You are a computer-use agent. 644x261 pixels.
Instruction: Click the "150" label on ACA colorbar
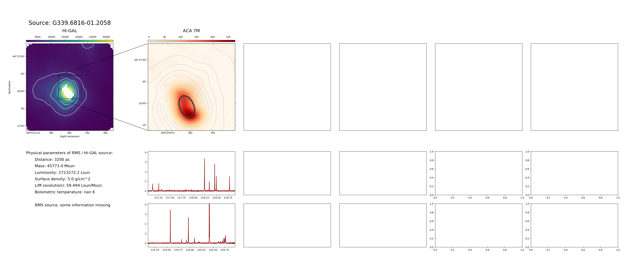(x=197, y=37)
